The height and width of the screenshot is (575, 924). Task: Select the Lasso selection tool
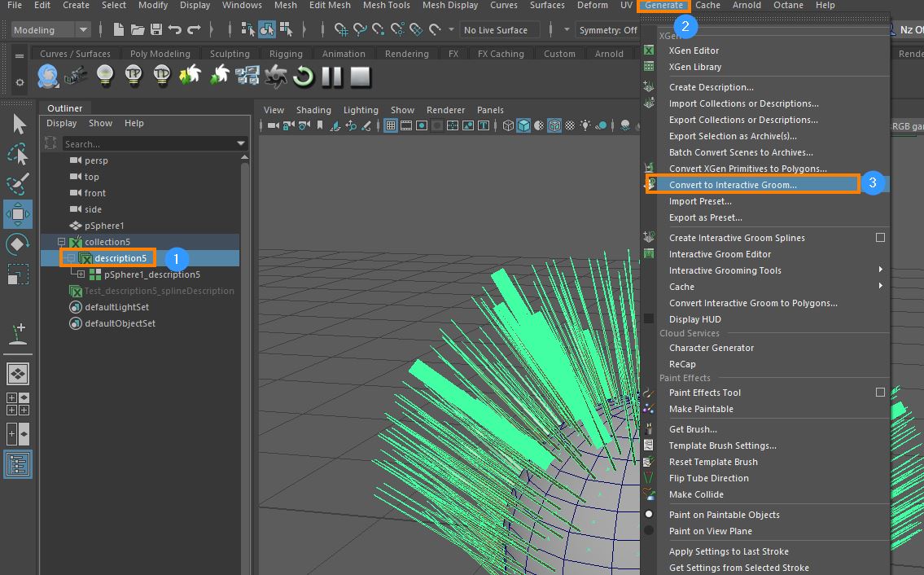pos(18,154)
